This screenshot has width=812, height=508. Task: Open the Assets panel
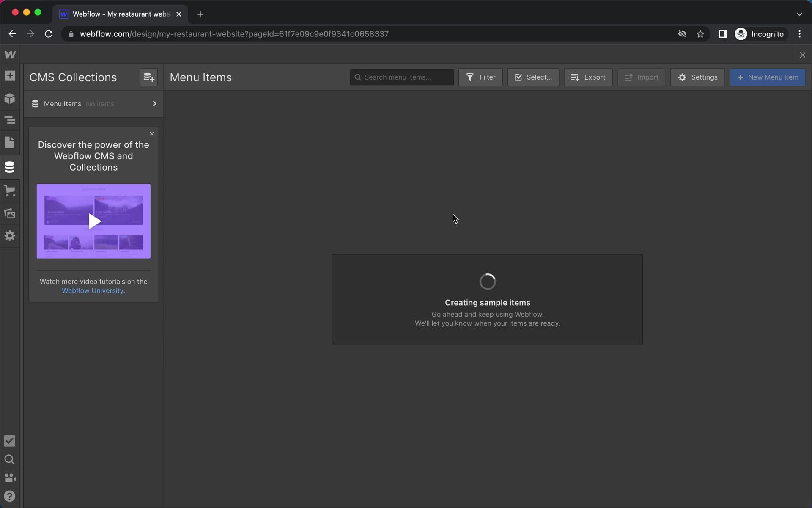10,213
